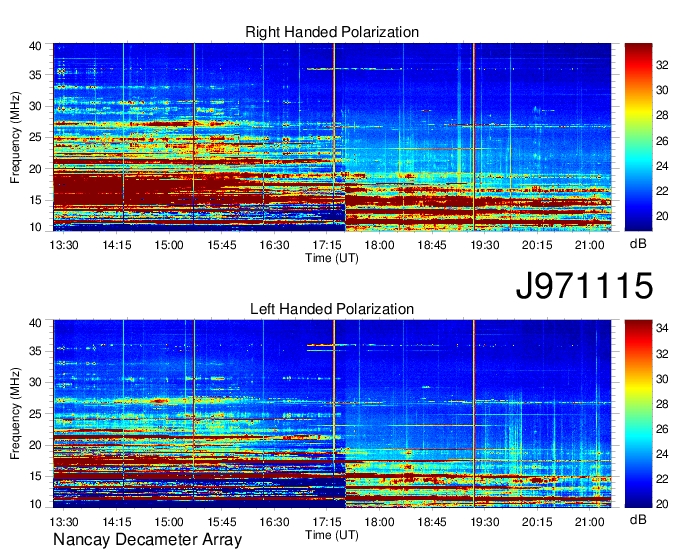Click the 21:00 tick on the right-handed plot
The width and height of the screenshot is (680, 552).
[590, 245]
